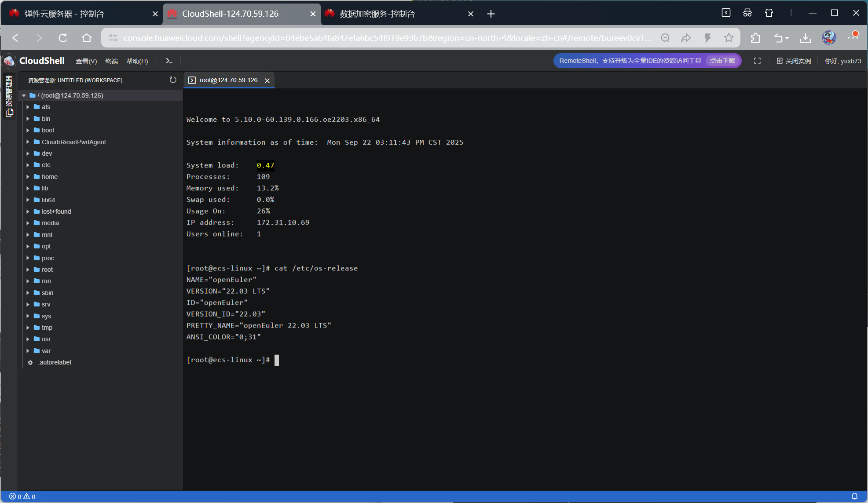868x503 pixels.
Task: Expand the home folder in tree
Action: click(28, 177)
